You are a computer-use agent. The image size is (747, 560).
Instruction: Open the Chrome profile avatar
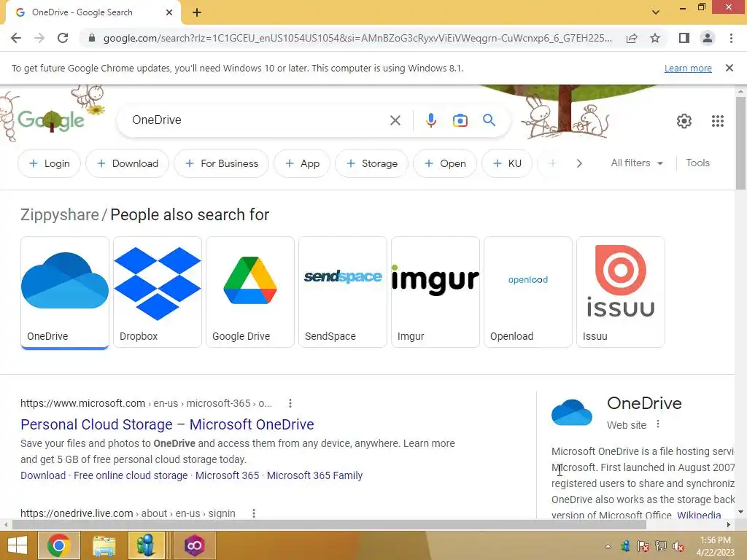[708, 38]
